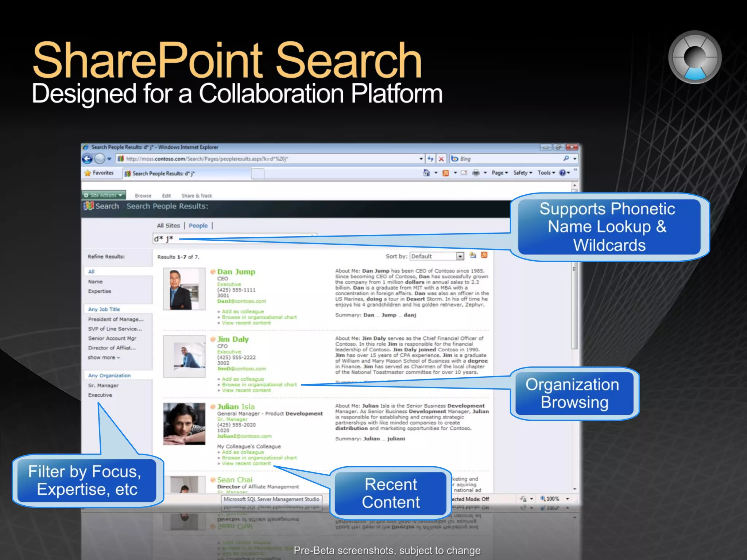The image size is (747, 560).
Task: Open the Sort by Default dropdown
Action: click(x=460, y=256)
